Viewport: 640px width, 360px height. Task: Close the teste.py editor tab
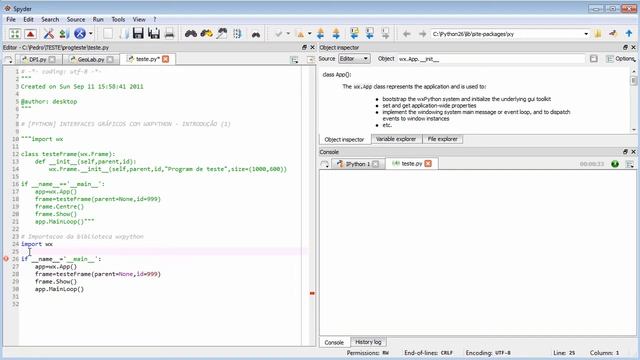[165, 59]
